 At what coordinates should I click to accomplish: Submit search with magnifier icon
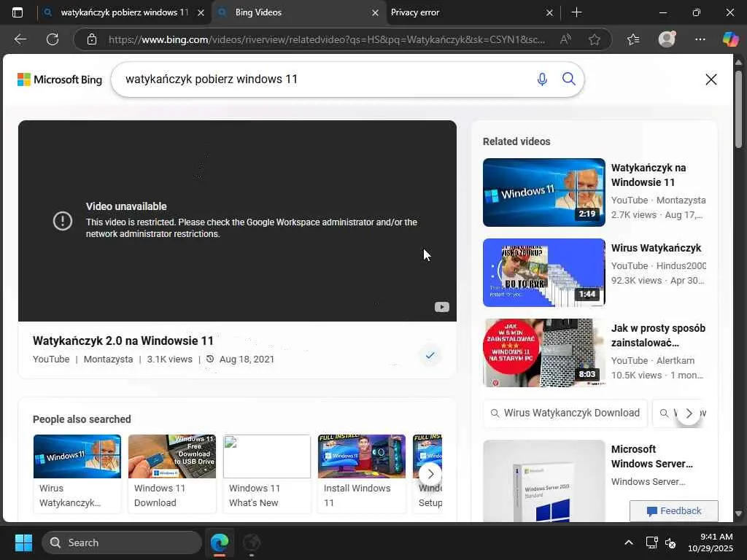[569, 79]
